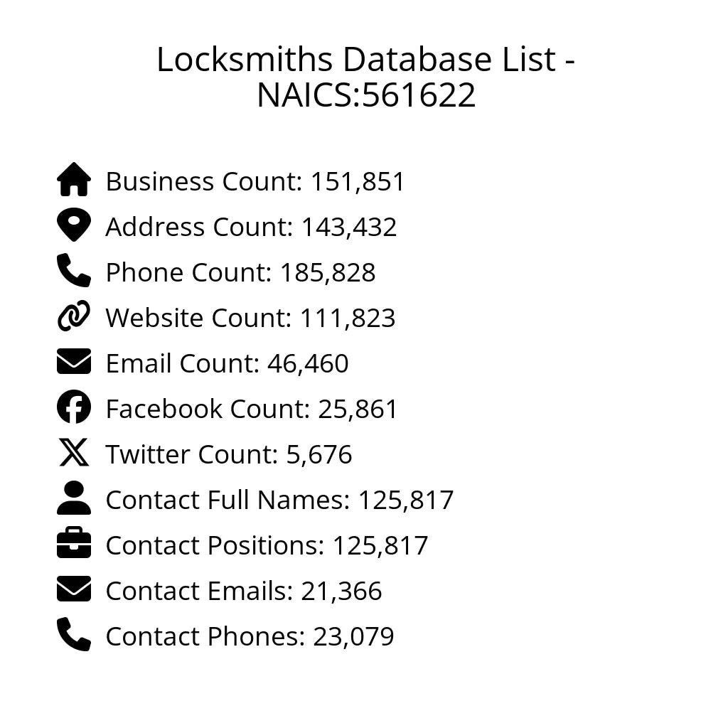Image resolution: width=728 pixels, height=728 pixels.
Task: Click the Facebook Count: 25,861 text
Action: coord(252,409)
